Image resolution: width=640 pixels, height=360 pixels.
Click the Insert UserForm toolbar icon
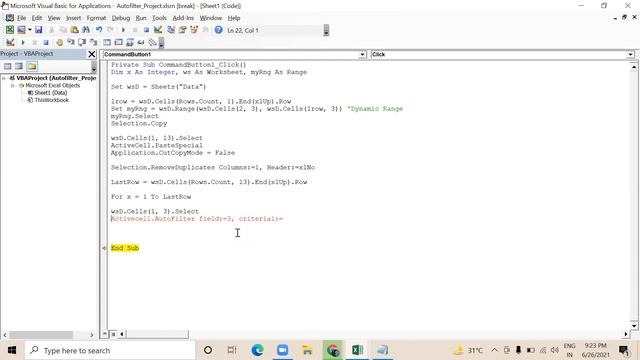21,30
